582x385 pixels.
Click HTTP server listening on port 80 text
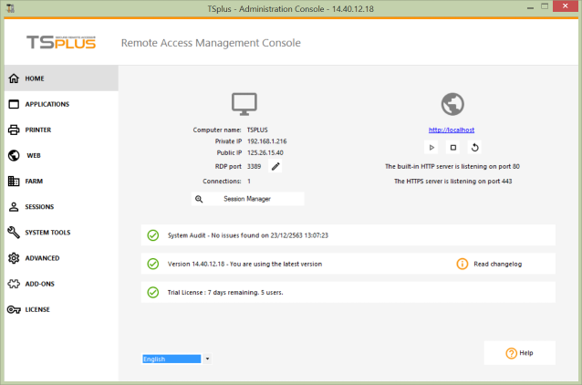coord(452,166)
